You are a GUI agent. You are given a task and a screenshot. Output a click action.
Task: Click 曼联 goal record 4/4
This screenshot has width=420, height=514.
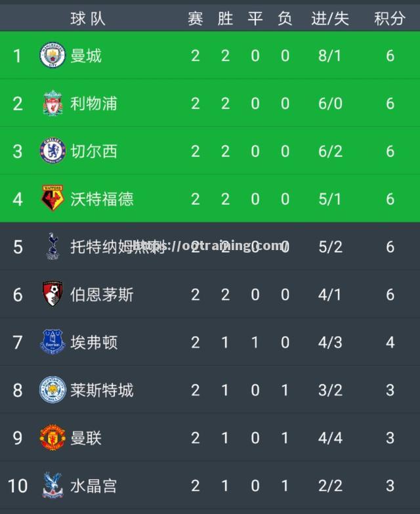coord(330,438)
